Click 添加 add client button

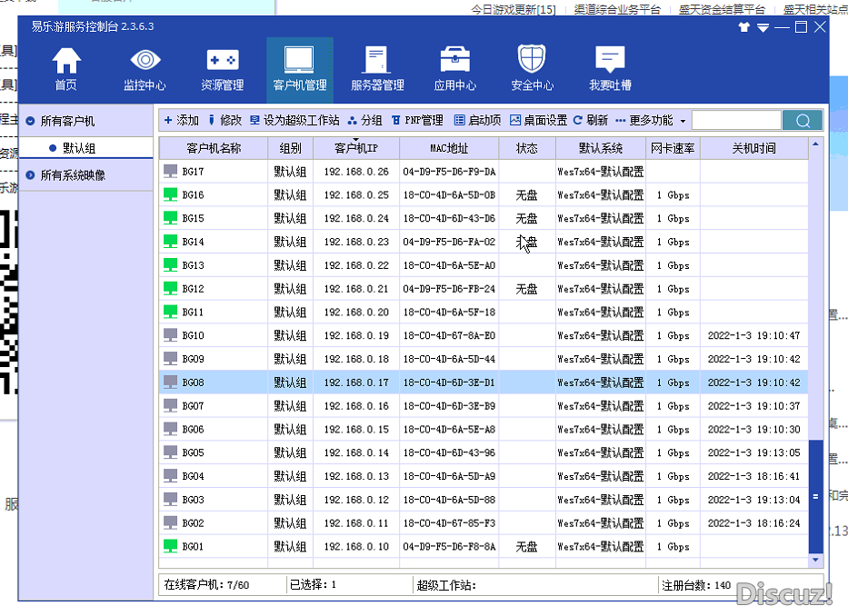(x=181, y=120)
